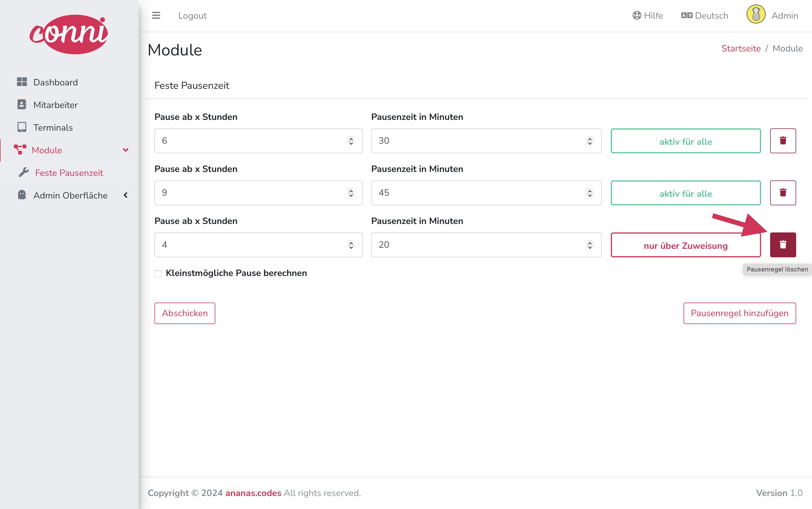Screen dimensions: 812x509
Task: Click the Logout link
Action: point(192,16)
